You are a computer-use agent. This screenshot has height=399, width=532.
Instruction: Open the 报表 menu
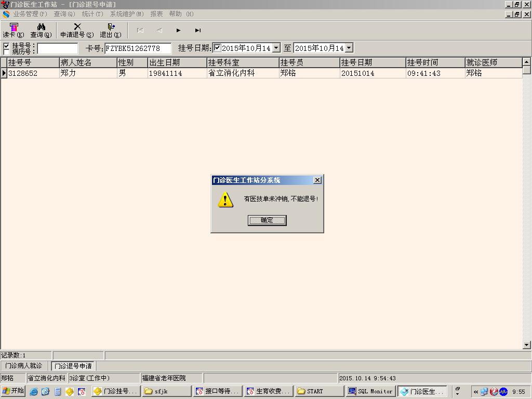click(156, 14)
